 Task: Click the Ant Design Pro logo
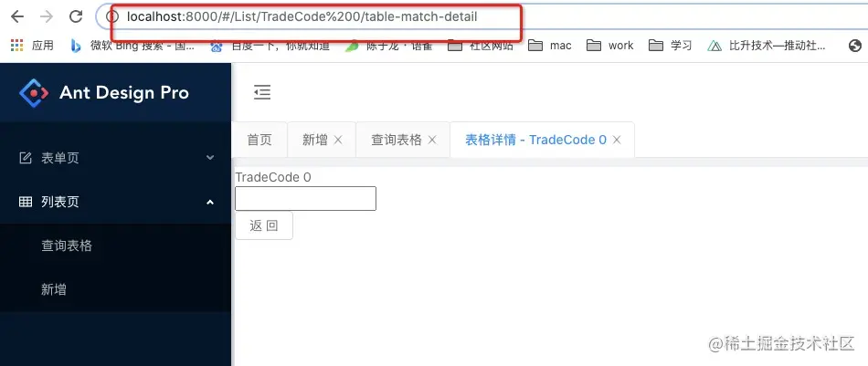(34, 93)
